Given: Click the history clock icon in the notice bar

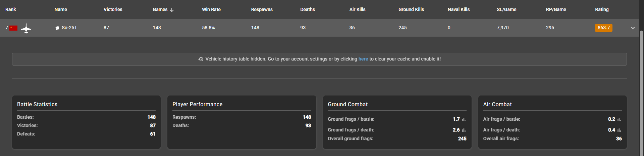Looking at the screenshot, I should (x=201, y=59).
